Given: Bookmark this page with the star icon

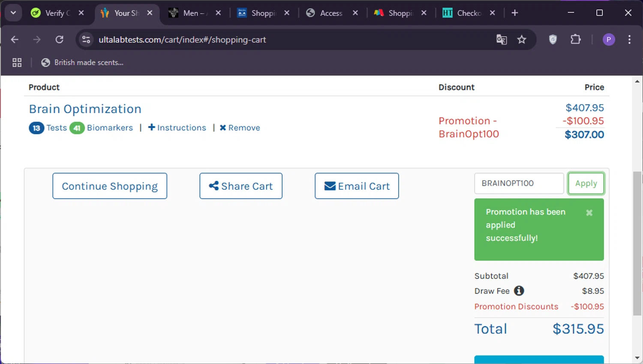Looking at the screenshot, I should point(521,40).
